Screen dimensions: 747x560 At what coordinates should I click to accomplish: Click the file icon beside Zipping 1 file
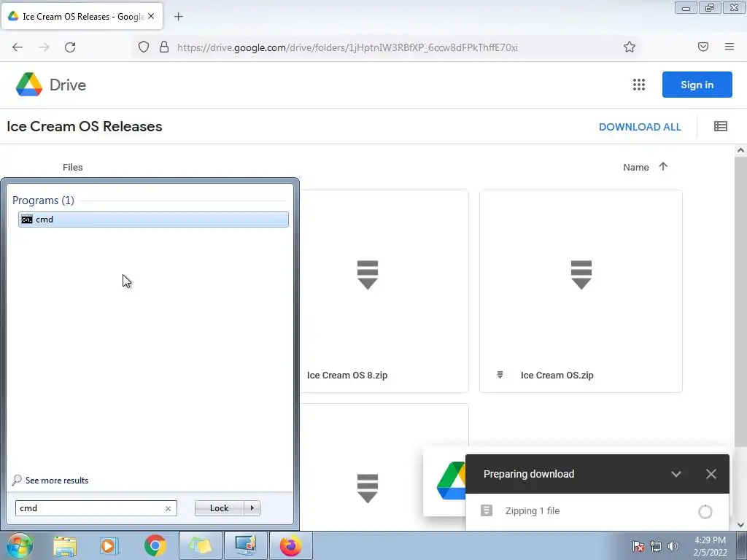(487, 510)
